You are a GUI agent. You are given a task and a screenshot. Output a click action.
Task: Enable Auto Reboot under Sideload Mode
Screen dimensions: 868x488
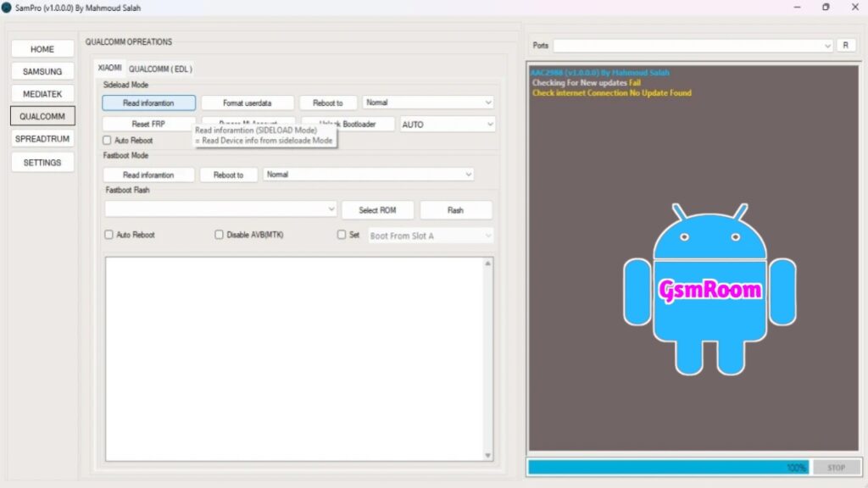tap(108, 141)
